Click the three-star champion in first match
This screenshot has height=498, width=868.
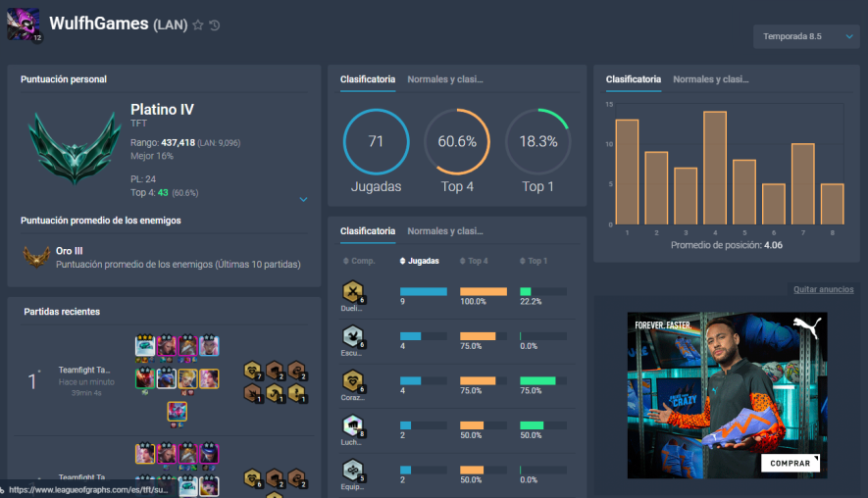click(145, 345)
